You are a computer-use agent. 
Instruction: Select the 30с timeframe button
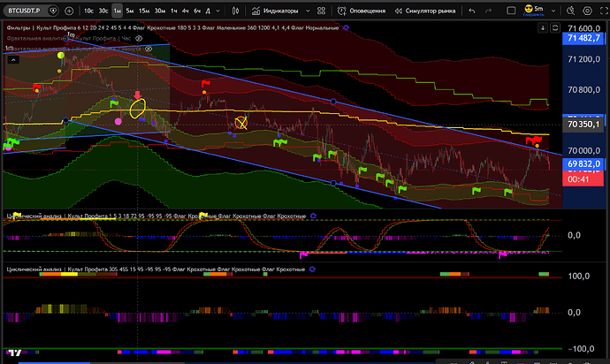[103, 11]
